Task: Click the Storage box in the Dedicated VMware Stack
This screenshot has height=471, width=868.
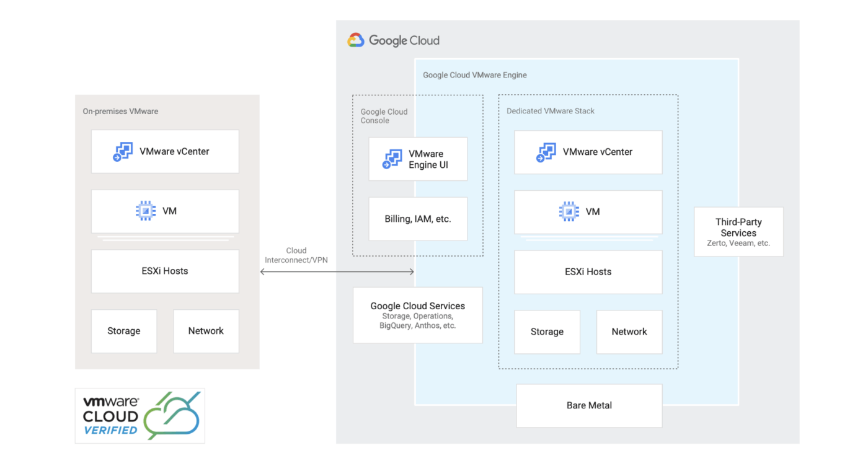Action: 547,332
